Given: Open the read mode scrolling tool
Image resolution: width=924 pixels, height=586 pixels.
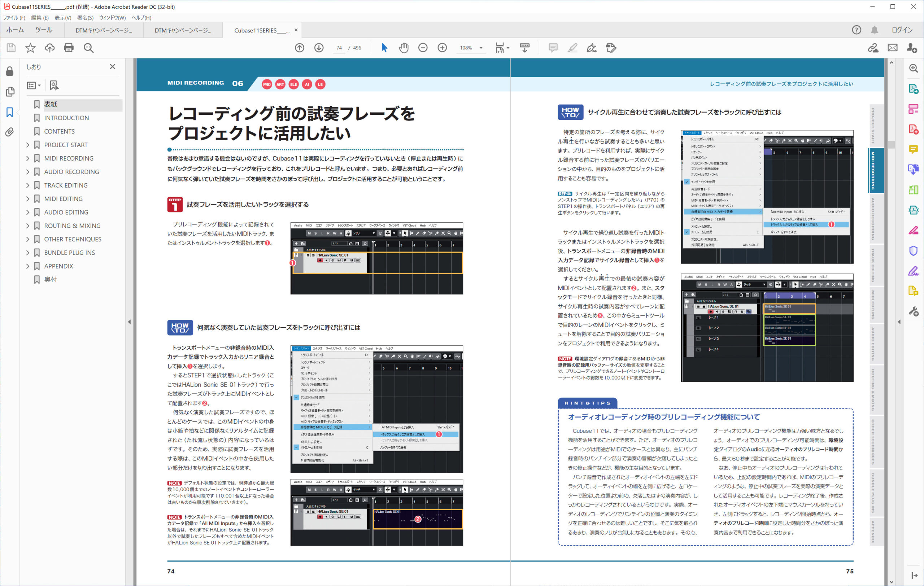Looking at the screenshot, I should (524, 48).
